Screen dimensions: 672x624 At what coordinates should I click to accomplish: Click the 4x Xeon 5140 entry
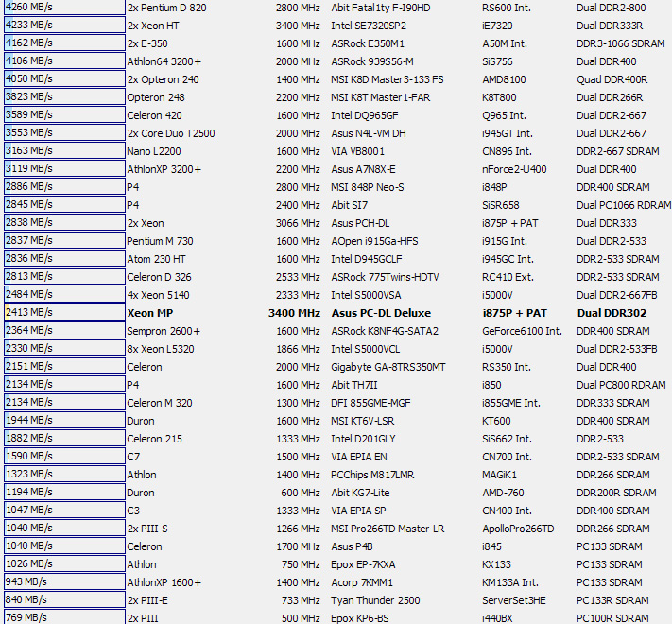[159, 295]
